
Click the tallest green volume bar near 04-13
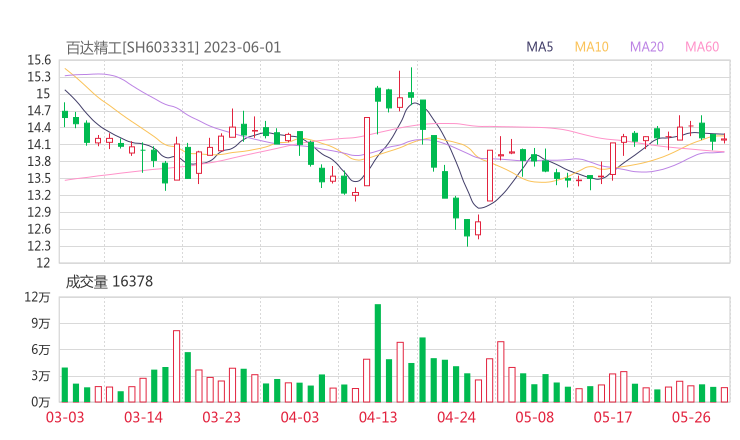[x=378, y=353]
